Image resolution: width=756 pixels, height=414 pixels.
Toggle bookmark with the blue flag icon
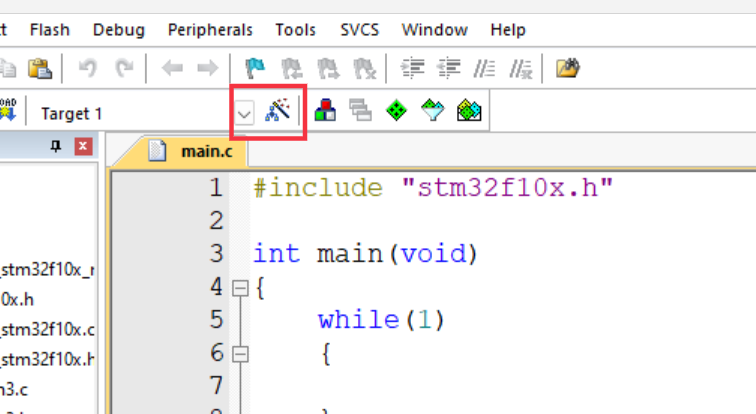click(x=255, y=68)
